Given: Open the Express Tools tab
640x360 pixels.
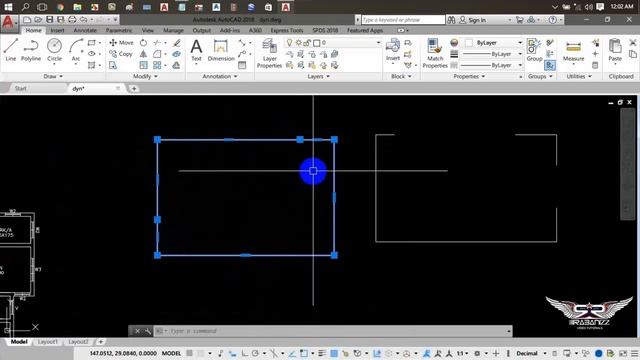Looking at the screenshot, I should (287, 31).
